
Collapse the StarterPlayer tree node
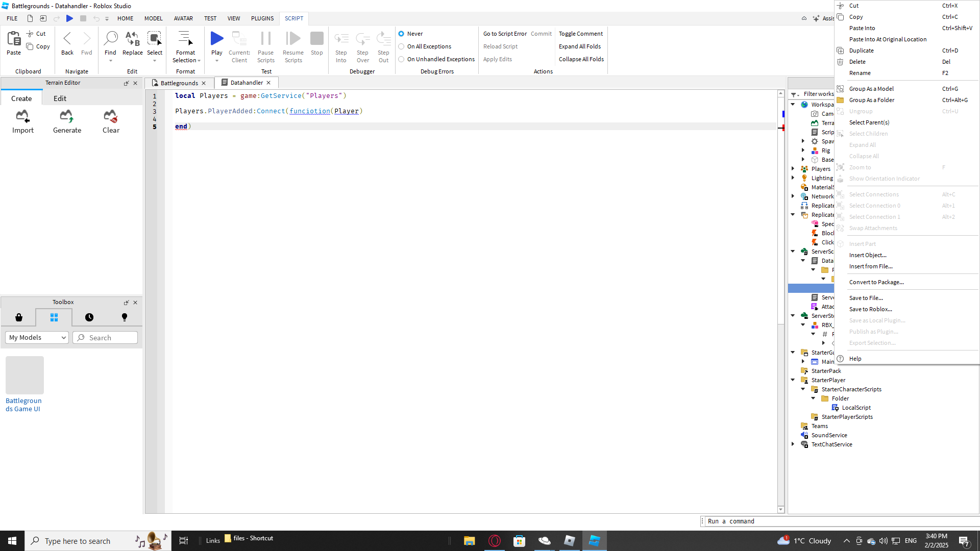tap(793, 380)
